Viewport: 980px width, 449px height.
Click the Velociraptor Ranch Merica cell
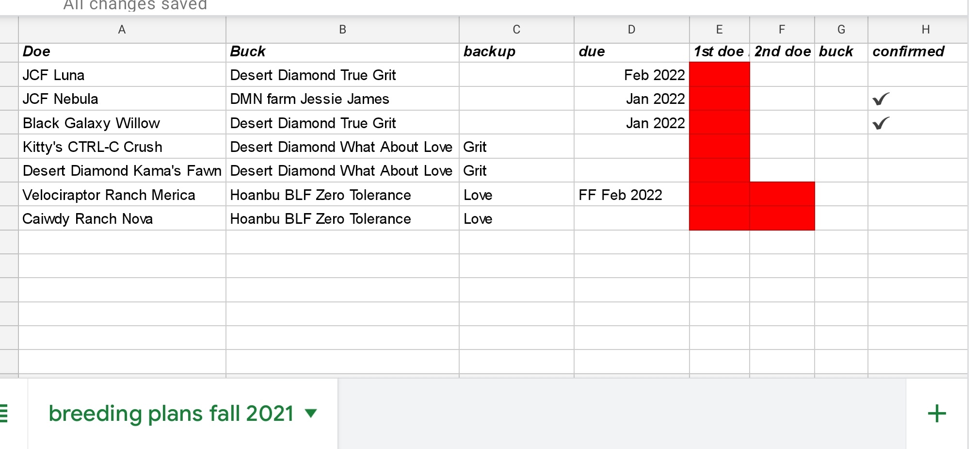pos(122,195)
